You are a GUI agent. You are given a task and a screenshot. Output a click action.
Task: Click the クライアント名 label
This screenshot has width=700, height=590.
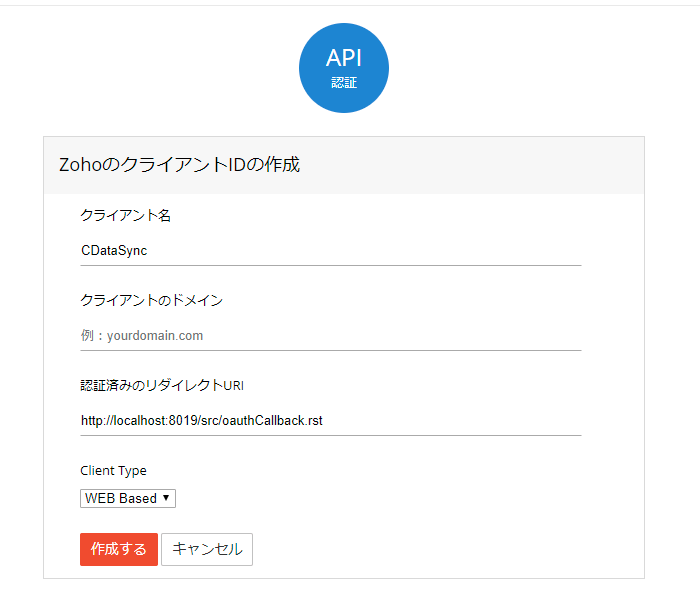[x=125, y=215]
